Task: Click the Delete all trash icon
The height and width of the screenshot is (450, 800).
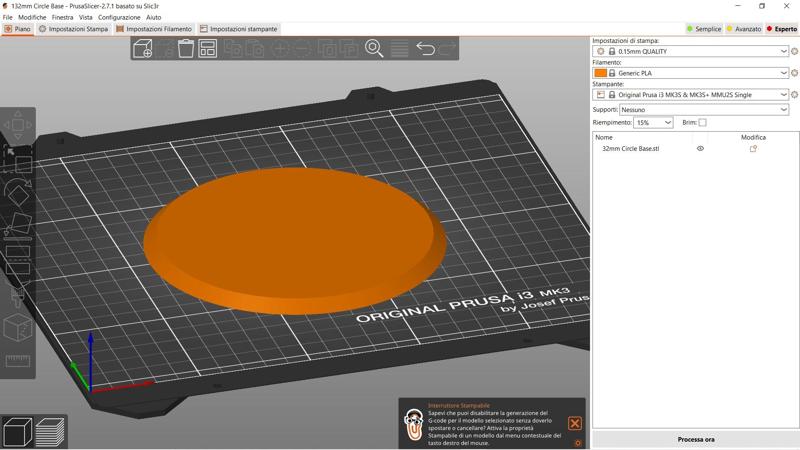Action: 186,49
